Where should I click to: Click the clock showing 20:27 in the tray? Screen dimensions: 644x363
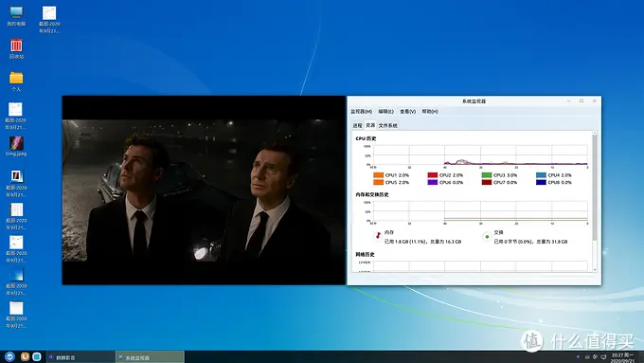(622, 357)
